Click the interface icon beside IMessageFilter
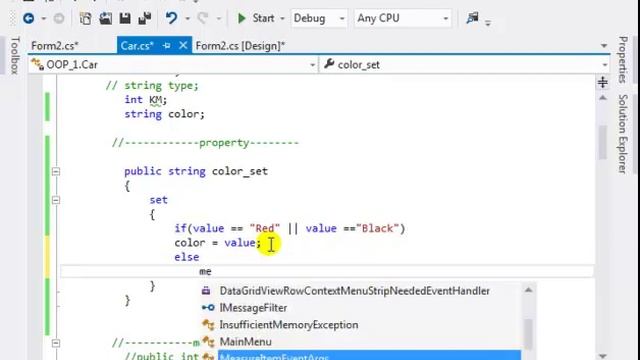640x360 pixels. tap(208, 308)
